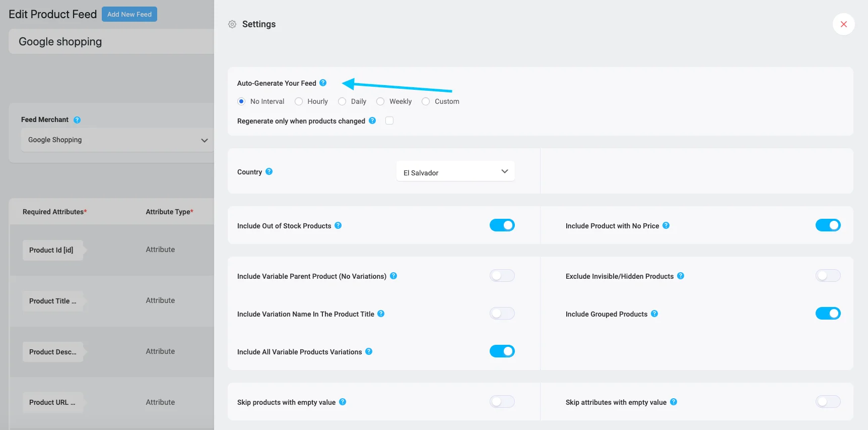Click the Add New Feed button

click(x=129, y=14)
